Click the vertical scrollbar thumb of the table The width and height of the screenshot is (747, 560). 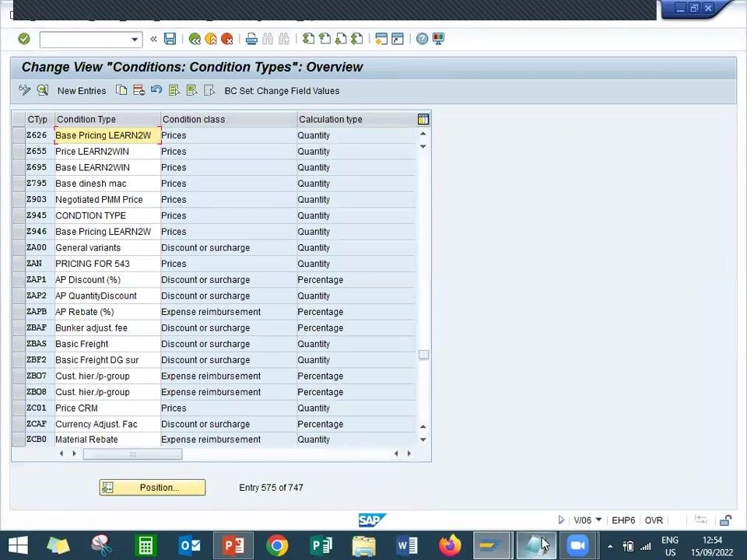[x=423, y=355]
